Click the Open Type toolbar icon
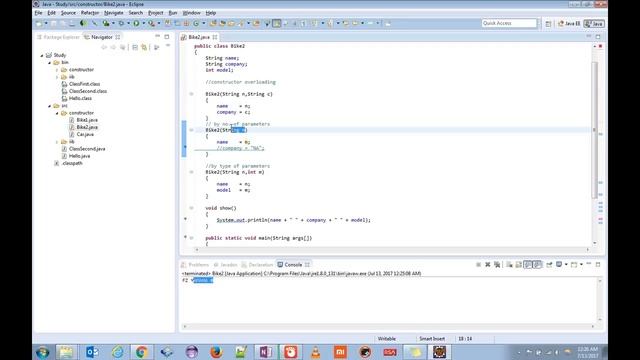This screenshot has height=360, width=640. click(213, 24)
